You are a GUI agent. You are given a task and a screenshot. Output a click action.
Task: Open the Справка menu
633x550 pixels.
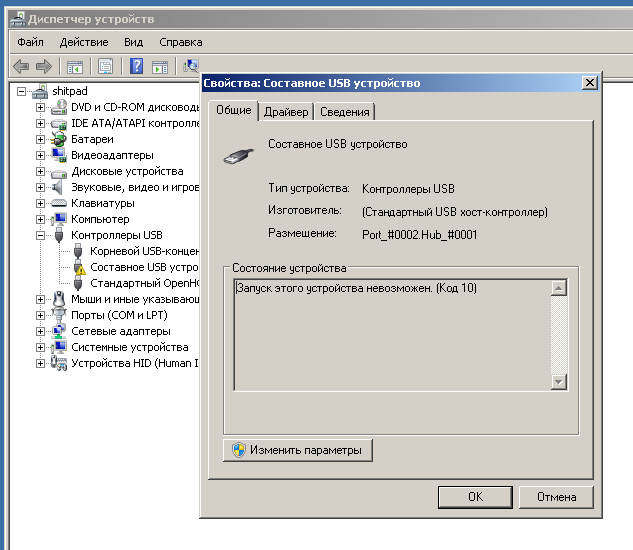(x=180, y=42)
